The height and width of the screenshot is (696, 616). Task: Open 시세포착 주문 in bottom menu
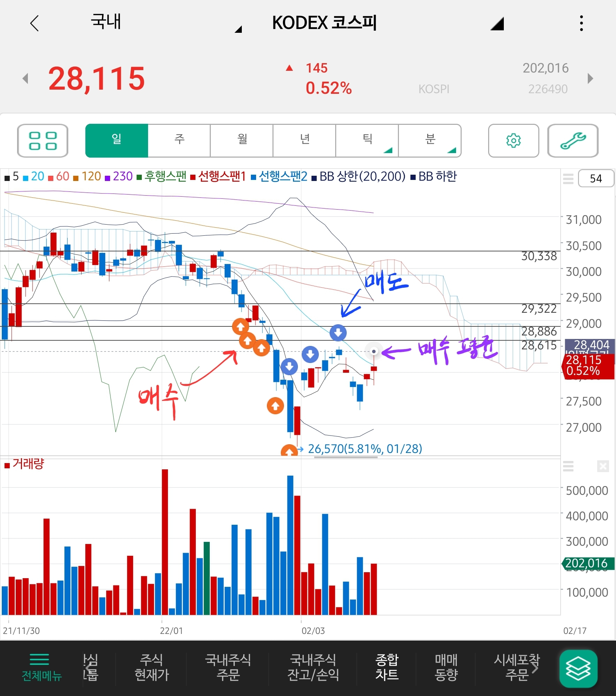click(517, 667)
